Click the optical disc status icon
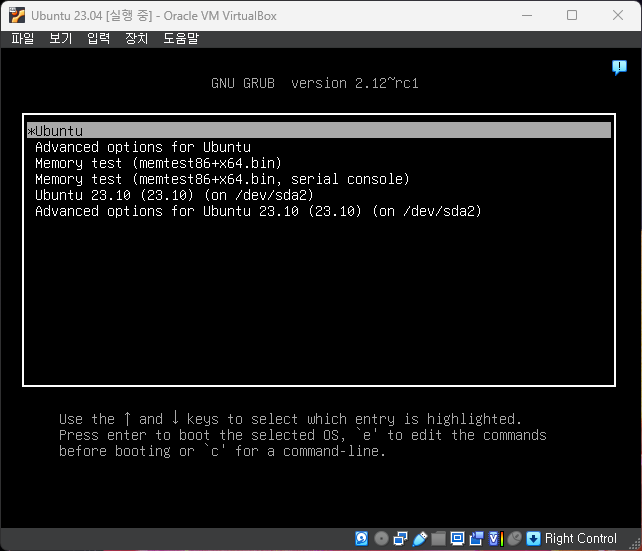Image resolution: width=642 pixels, height=551 pixels. point(381,538)
